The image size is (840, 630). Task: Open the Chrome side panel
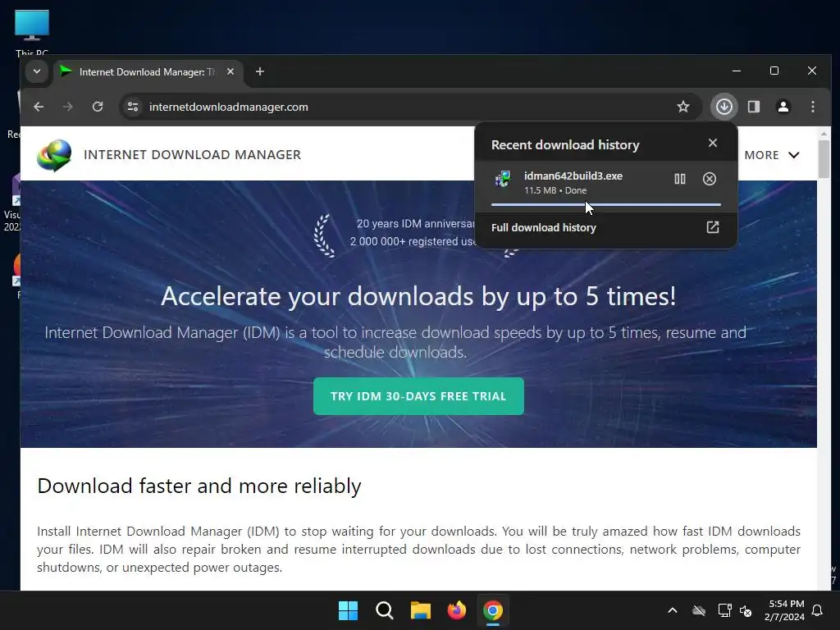pyautogui.click(x=754, y=107)
